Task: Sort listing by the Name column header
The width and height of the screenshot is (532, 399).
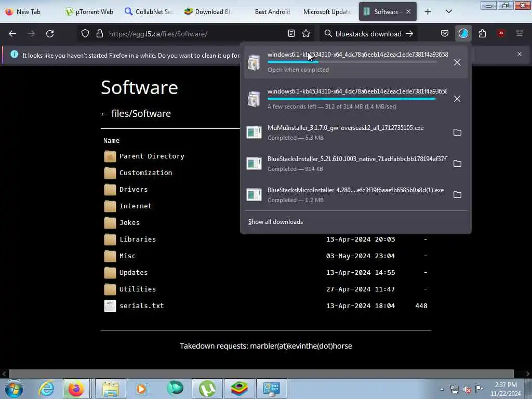Action: coord(111,140)
